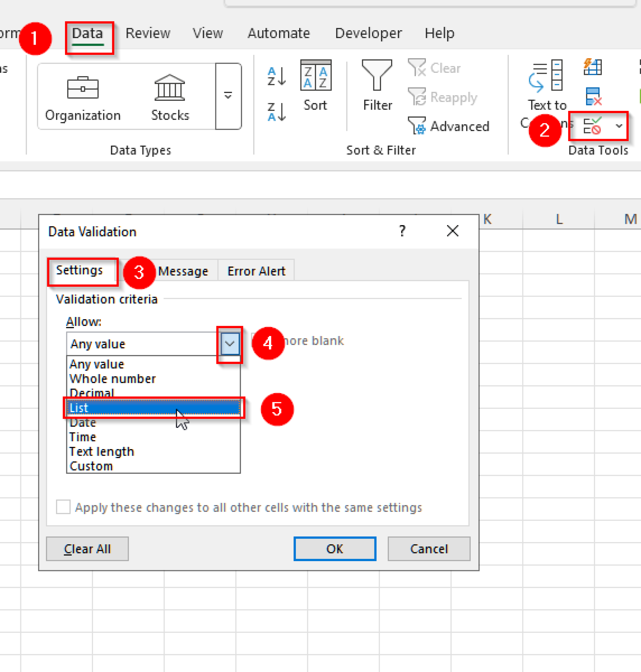Open the Allow criteria dropdown
The image size is (641, 672).
point(229,343)
